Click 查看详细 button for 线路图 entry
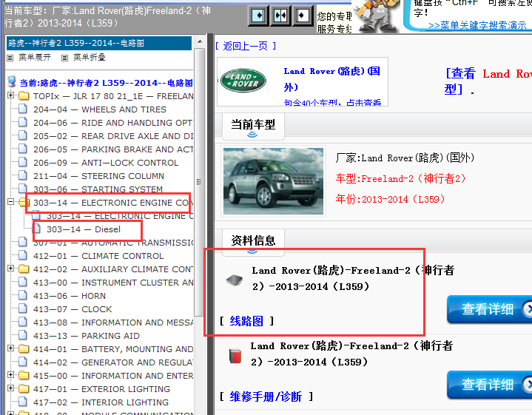The image size is (532, 415). (x=489, y=309)
